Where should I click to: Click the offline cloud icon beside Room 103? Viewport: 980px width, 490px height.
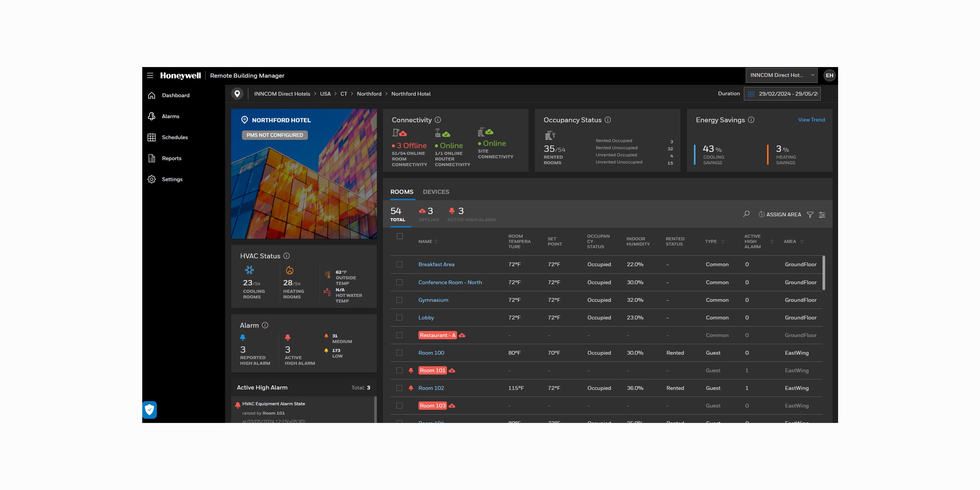pyautogui.click(x=452, y=406)
